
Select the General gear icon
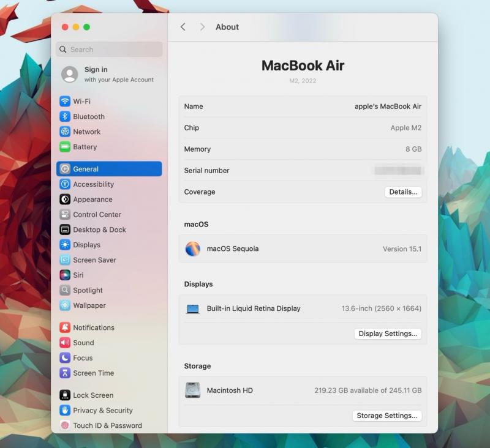[65, 169]
